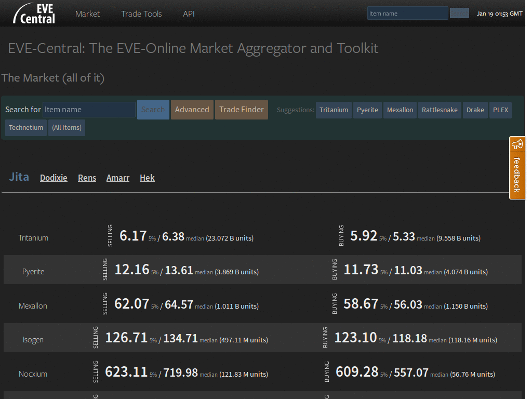Screen dimensions: 532x399
Task: Click the Isogen row name
Action: coord(33,340)
